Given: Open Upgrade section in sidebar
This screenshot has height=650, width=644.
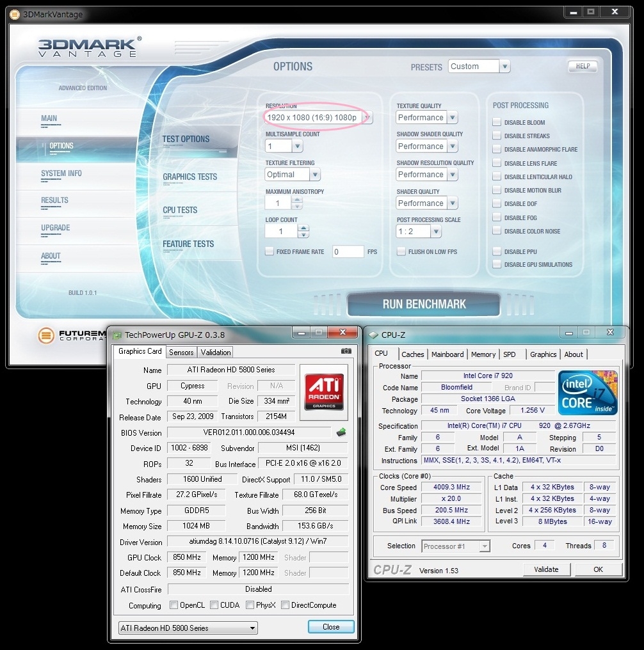Looking at the screenshot, I should click(55, 228).
